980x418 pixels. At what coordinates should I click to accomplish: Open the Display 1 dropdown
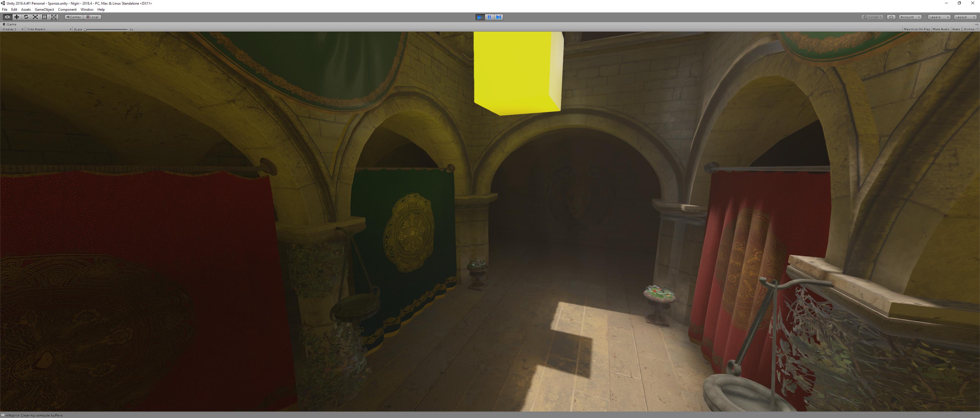[12, 29]
